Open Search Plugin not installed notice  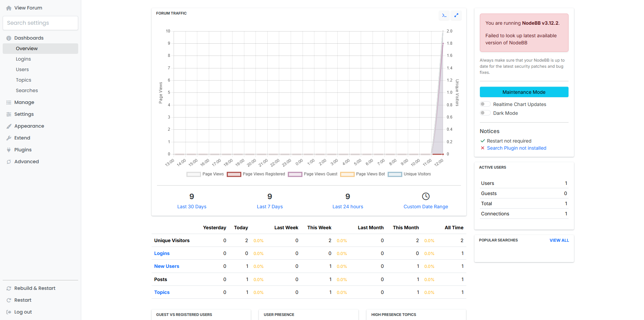(x=516, y=148)
